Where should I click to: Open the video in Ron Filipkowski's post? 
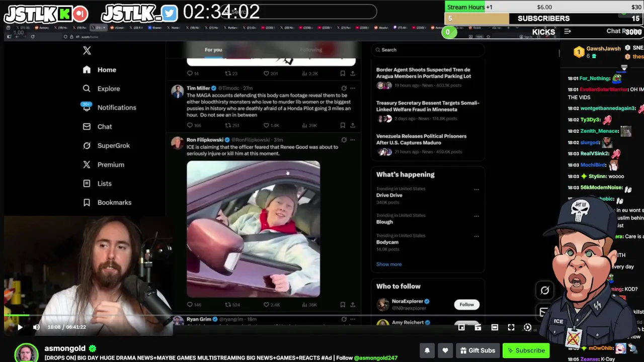tap(253, 229)
